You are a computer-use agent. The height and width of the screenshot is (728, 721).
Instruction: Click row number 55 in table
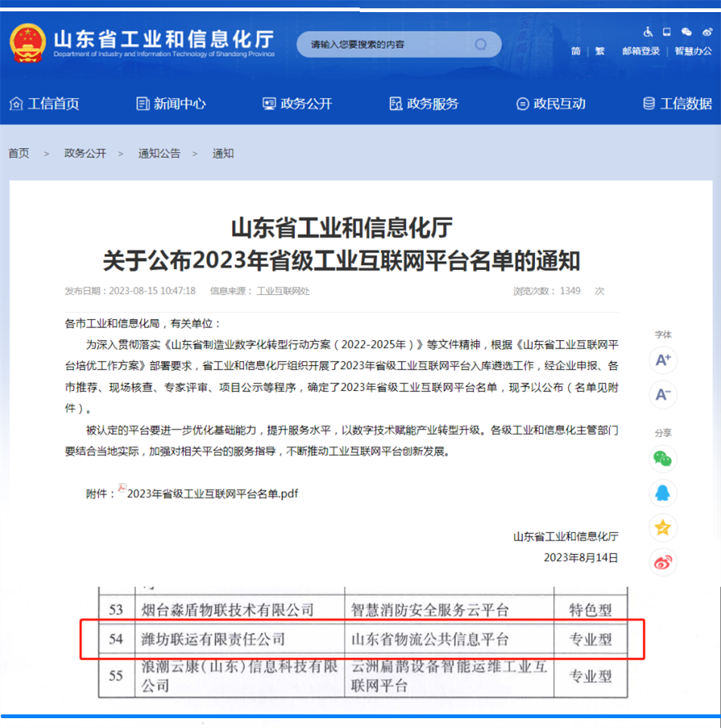point(116,676)
